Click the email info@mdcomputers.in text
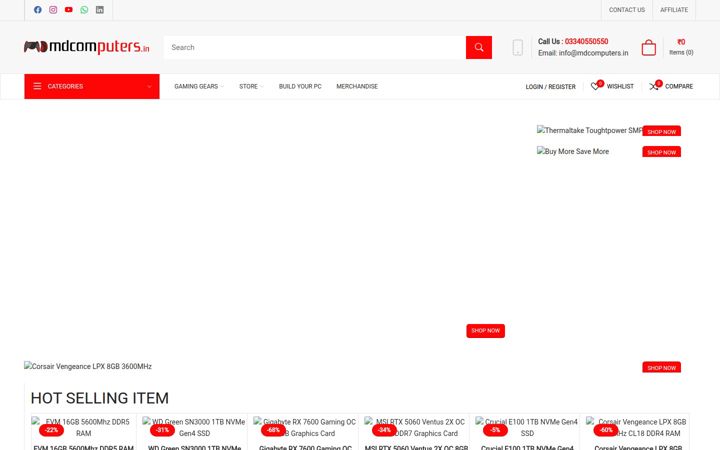Viewport: 720px width, 450px height. point(593,53)
